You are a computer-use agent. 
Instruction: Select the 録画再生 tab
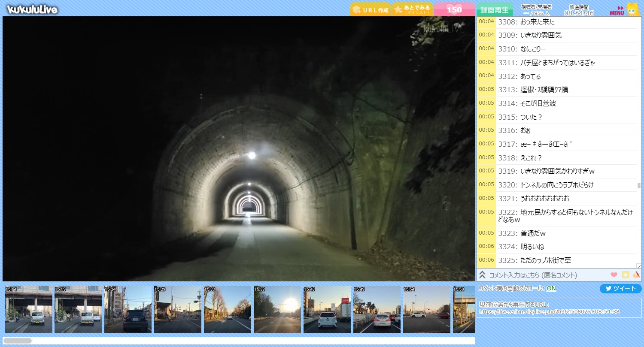pos(494,9)
